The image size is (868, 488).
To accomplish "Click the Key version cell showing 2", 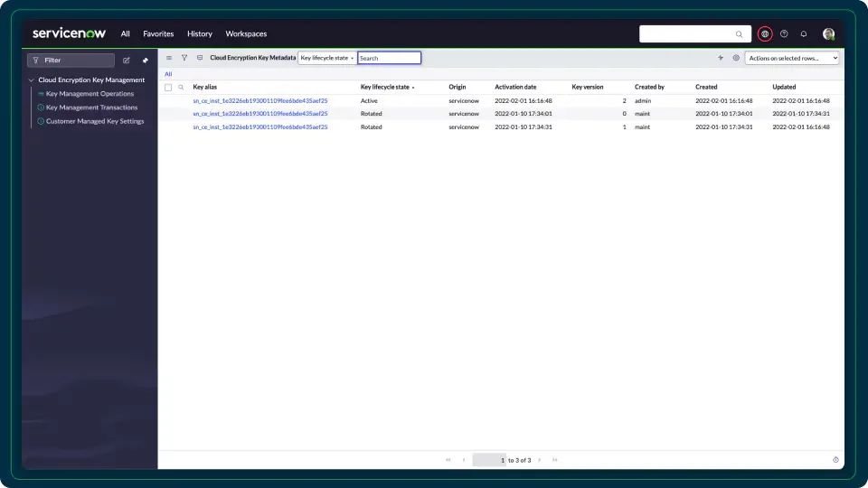I will (x=625, y=100).
